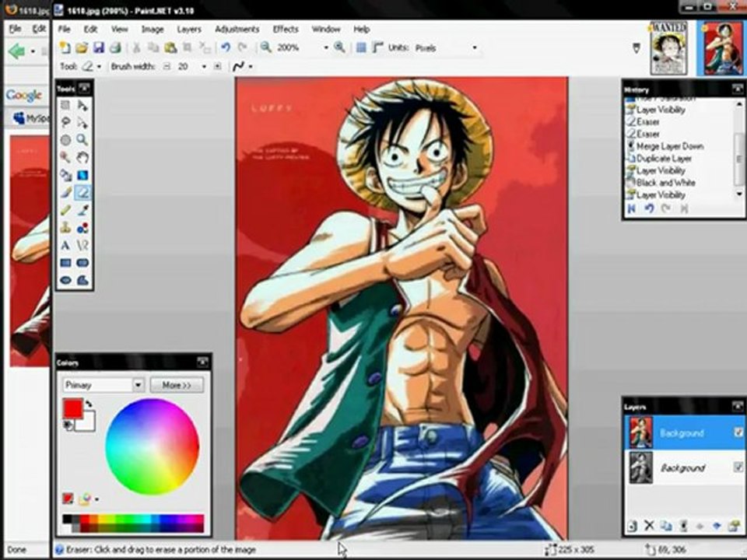Increase brush width with plus button
747x560 pixels.
tap(217, 67)
